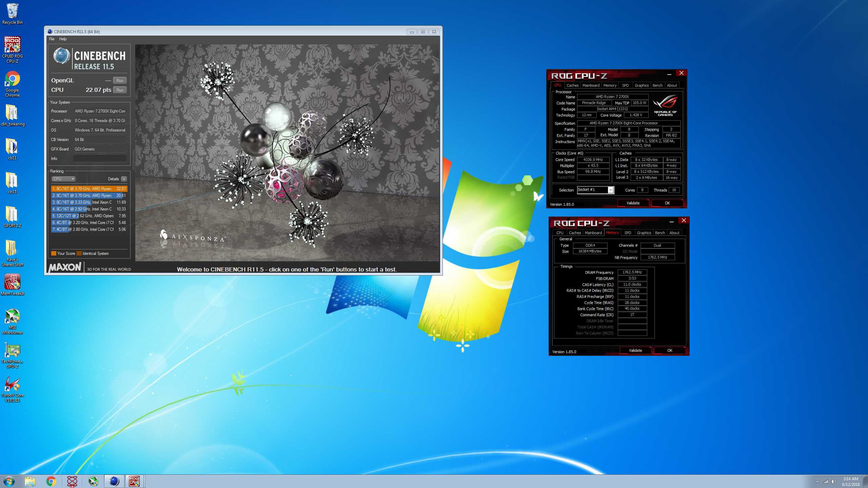The image size is (868, 488).
Task: Click the red knot icon in taskbar
Action: (x=72, y=481)
